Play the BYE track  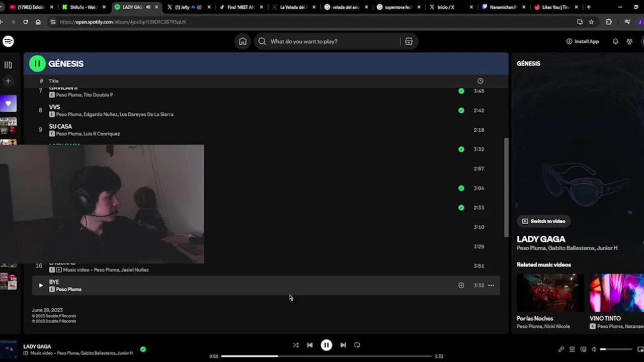(x=41, y=285)
